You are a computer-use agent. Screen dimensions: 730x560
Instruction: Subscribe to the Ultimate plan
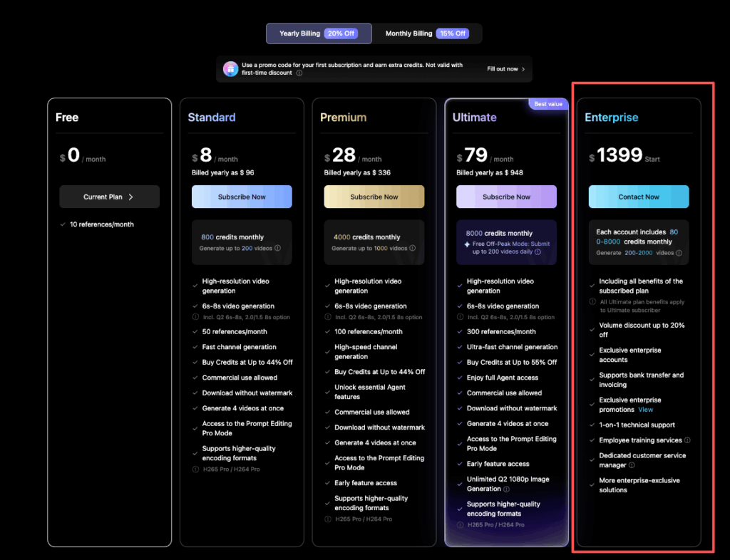[x=506, y=197]
